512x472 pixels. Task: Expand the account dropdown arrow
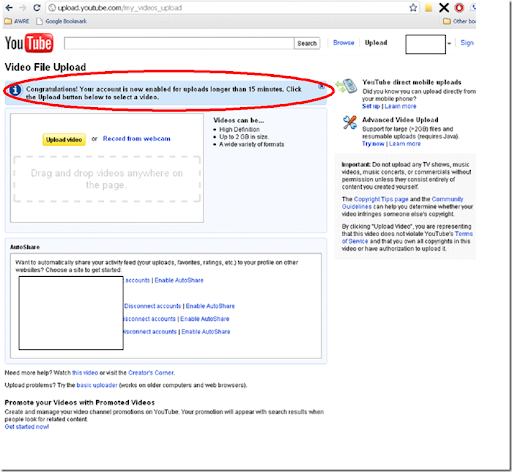pyautogui.click(x=449, y=44)
